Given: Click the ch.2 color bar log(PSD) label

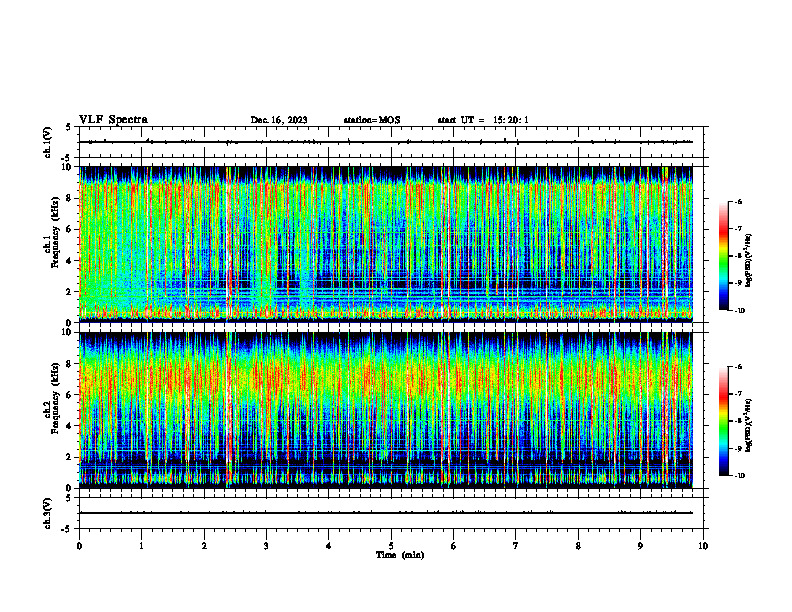Looking at the screenshot, I should (x=749, y=426).
